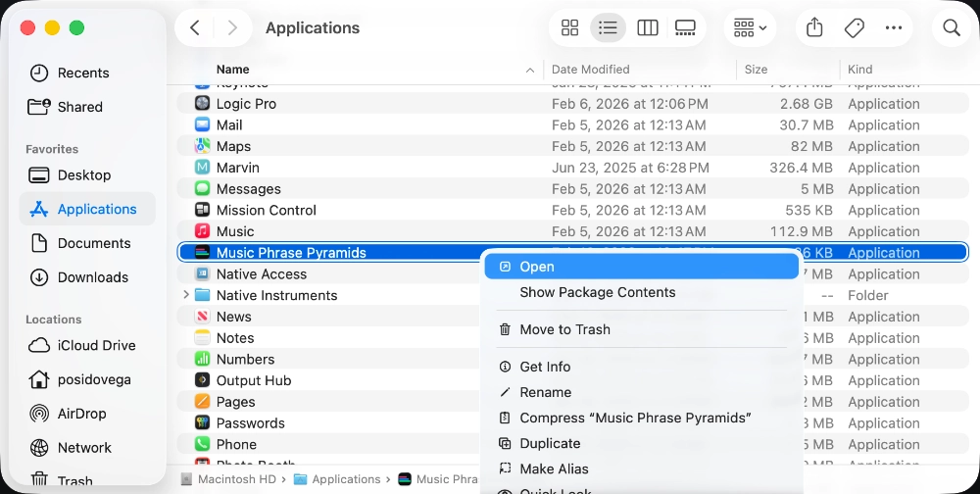
Task: Select the Logic Pro row name
Action: coord(246,104)
